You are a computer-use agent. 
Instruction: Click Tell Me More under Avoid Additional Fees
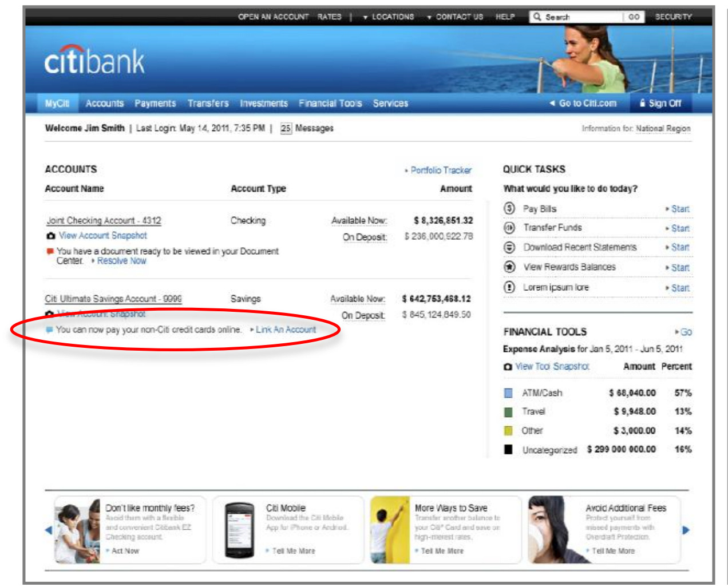click(610, 550)
